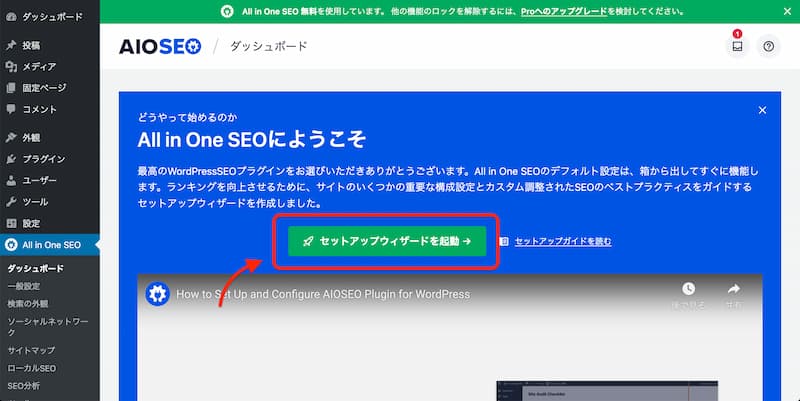Click the media icon beside メディア
Screen dimensions: 800x401
tap(11, 66)
